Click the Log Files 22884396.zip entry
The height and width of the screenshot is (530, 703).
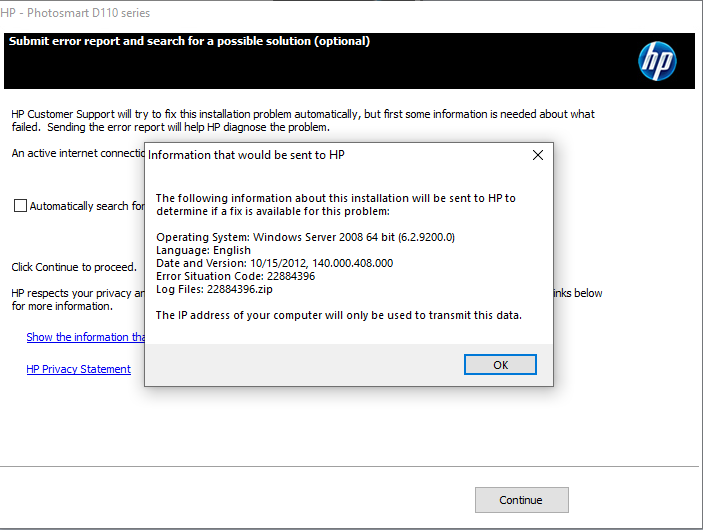tap(214, 289)
